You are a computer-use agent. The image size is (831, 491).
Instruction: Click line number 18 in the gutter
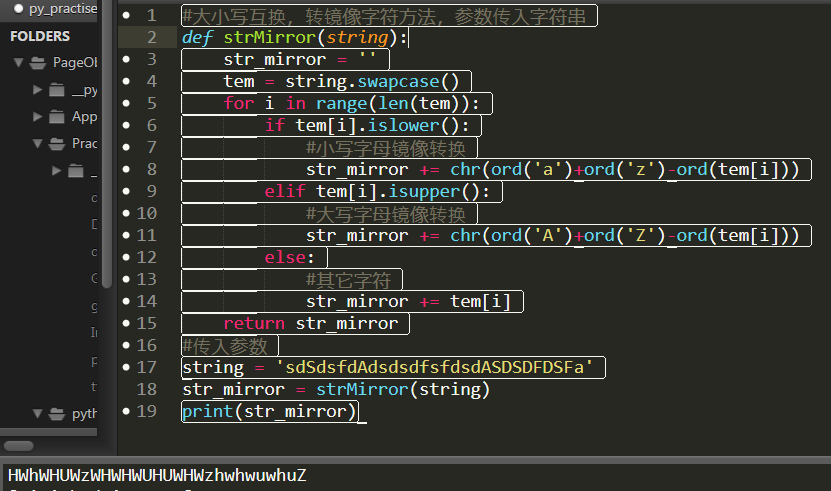[146, 389]
